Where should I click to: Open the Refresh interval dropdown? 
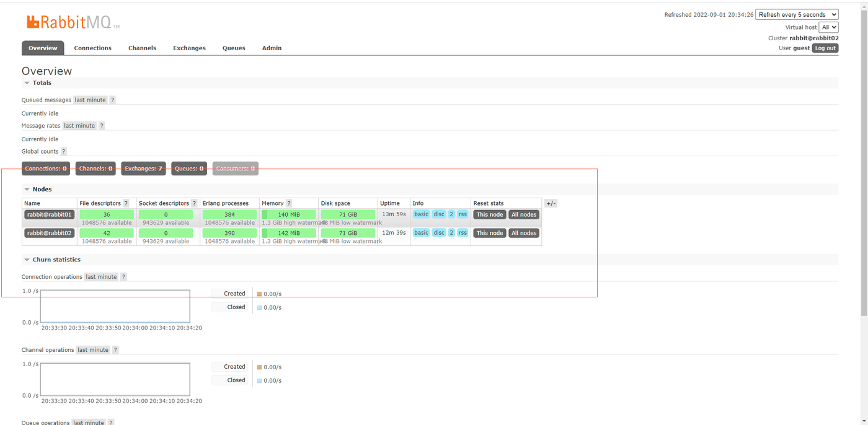(x=797, y=14)
